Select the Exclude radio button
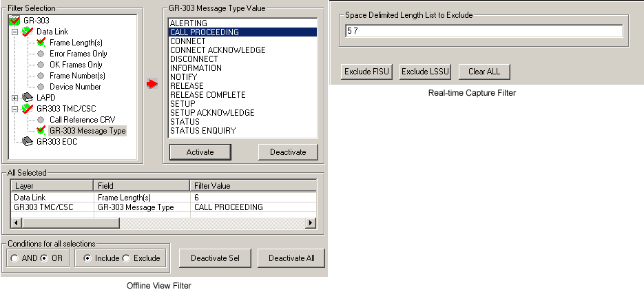Image resolution: width=644 pixels, height=292 pixels. pos(127,258)
